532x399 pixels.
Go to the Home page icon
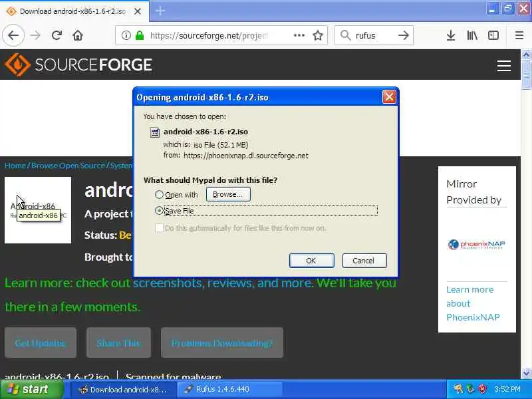(78, 35)
